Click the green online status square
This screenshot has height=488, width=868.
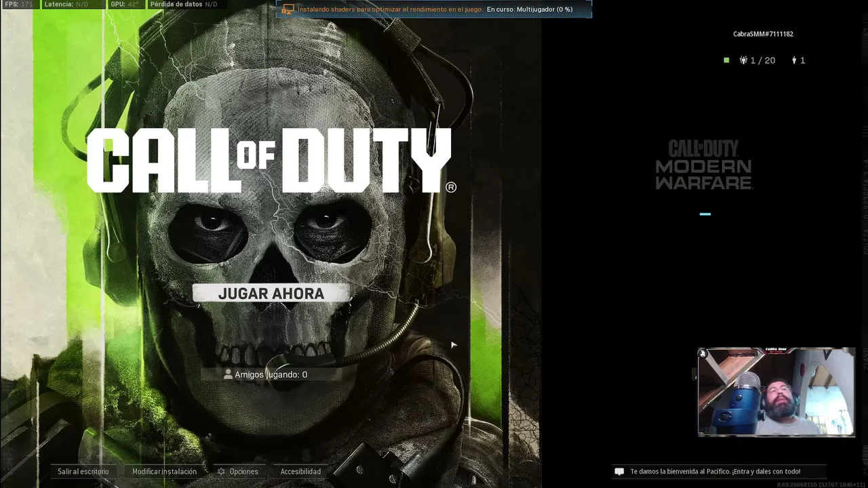726,60
